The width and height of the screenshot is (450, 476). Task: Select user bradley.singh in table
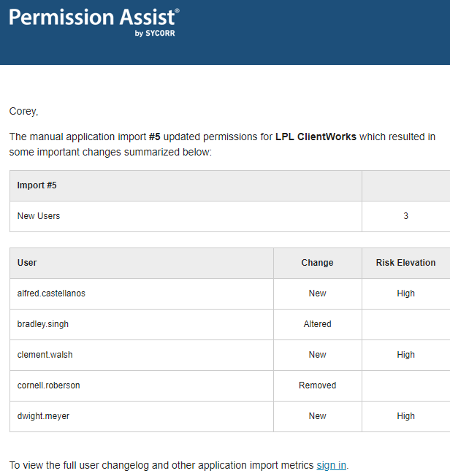[42, 324]
